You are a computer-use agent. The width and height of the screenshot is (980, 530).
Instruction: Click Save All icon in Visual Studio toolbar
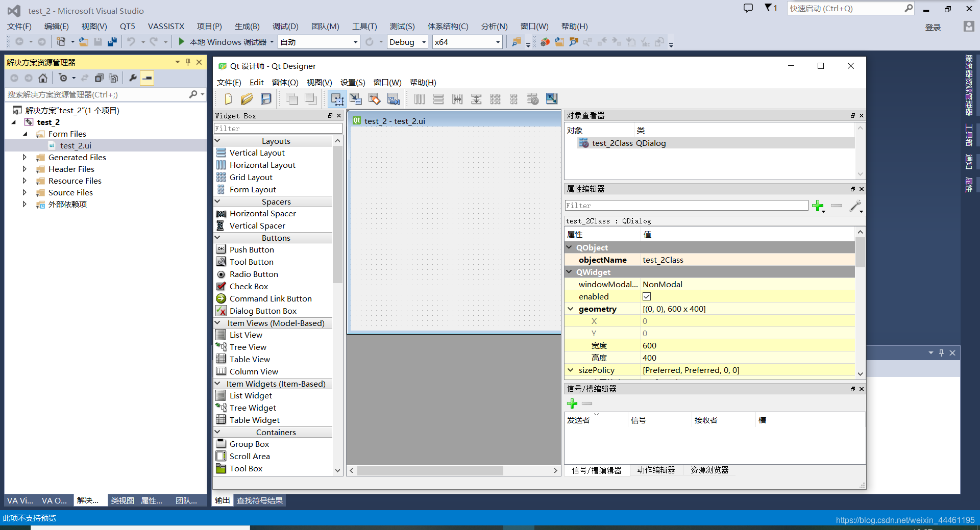coord(112,42)
